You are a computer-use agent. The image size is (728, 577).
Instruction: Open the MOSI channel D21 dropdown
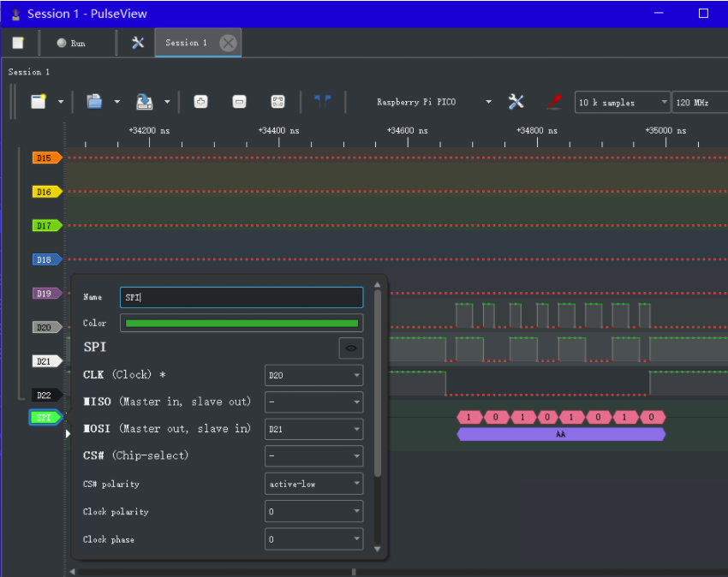(313, 429)
